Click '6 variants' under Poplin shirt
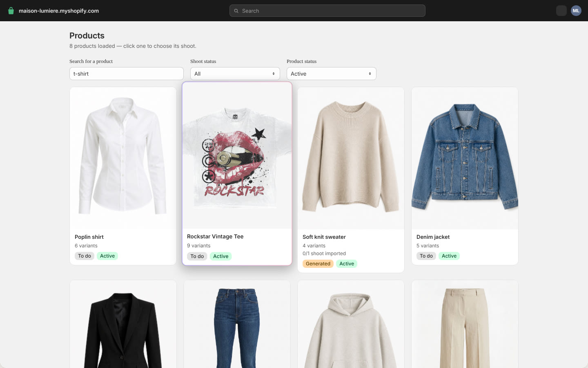 click(x=86, y=246)
